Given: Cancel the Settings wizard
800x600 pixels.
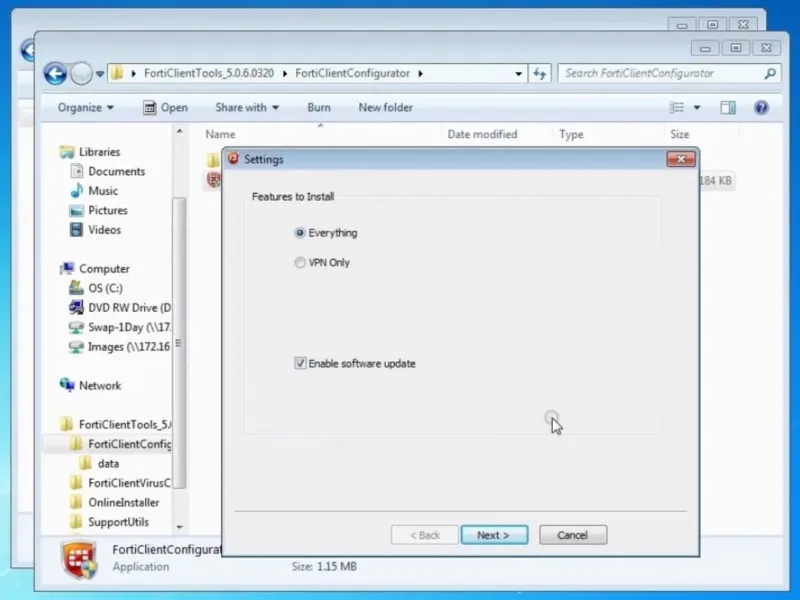Looking at the screenshot, I should pos(573,535).
